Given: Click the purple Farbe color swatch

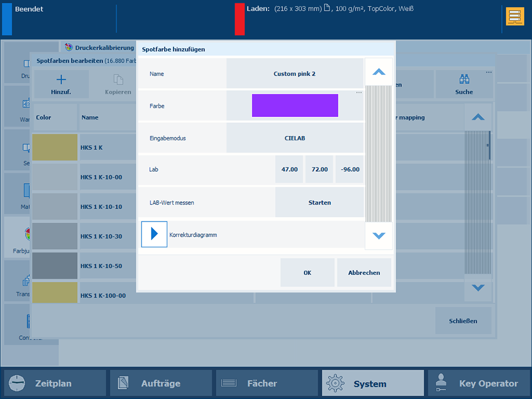Looking at the screenshot, I should tap(295, 105).
